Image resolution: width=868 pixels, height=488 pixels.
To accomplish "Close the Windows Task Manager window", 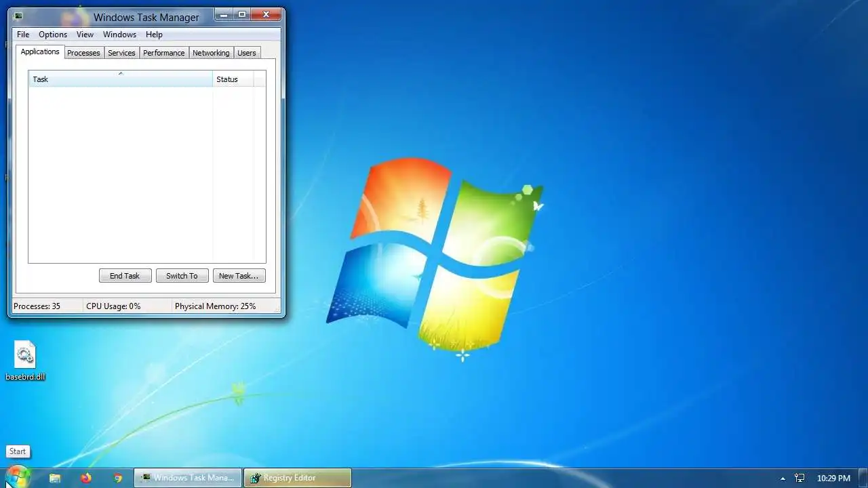I will click(266, 14).
